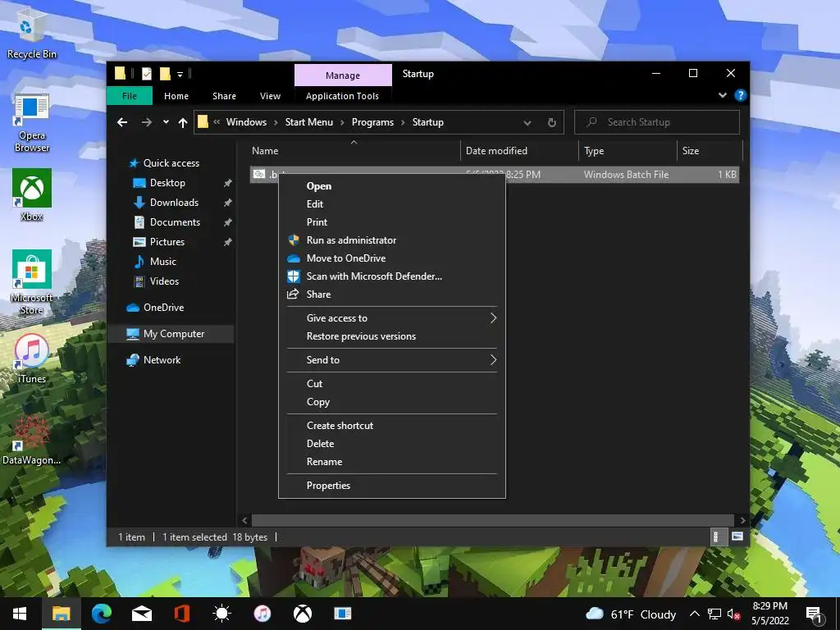Launch Opera Browser from desktop
Screen dimensions: 840x630
[x=32, y=122]
